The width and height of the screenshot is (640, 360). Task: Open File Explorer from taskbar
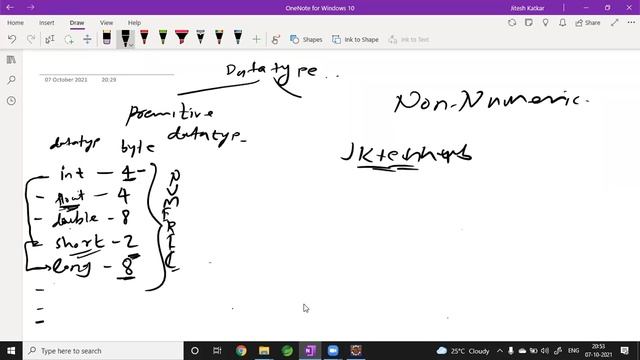coord(264,351)
